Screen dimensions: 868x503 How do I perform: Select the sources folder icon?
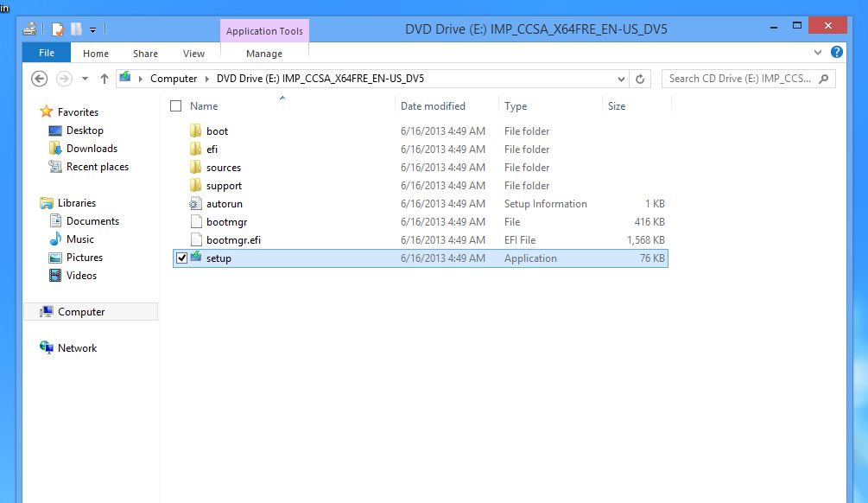pos(195,168)
